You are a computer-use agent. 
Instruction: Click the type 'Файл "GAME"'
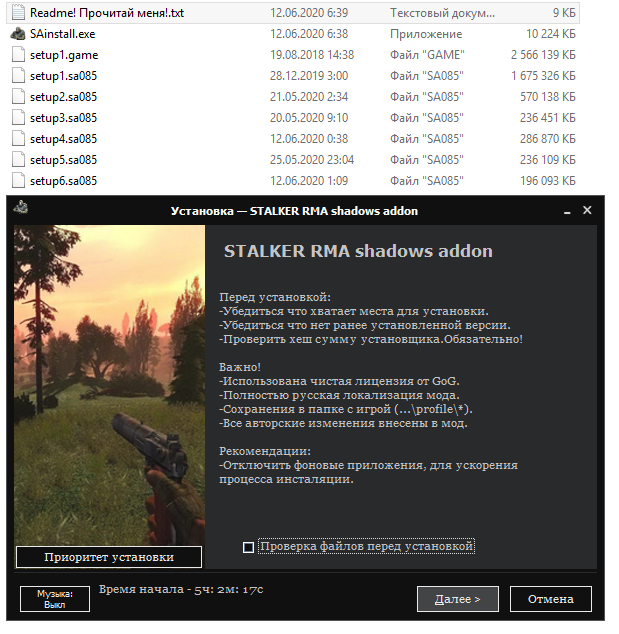pos(427,55)
